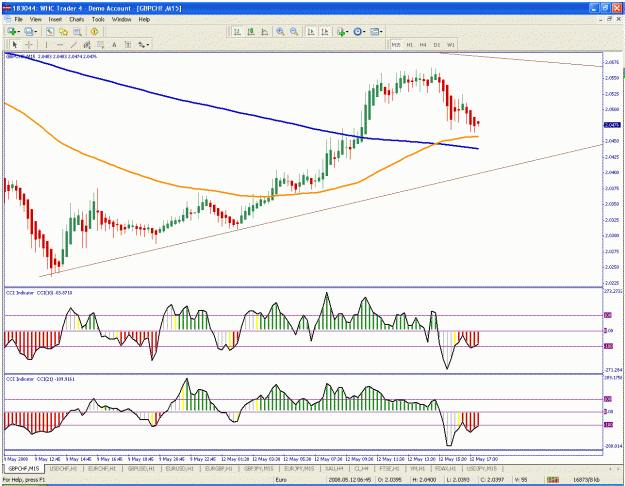625x486 pixels.
Task: Switch chart to line chart mode
Action: pos(264,31)
